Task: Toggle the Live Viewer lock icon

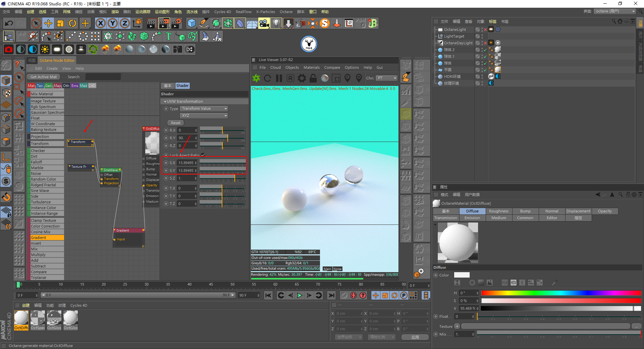Action: click(x=313, y=78)
